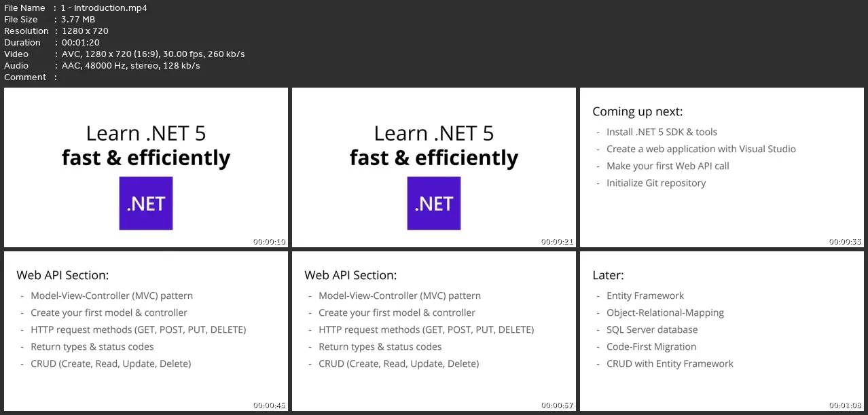Click 'Web API Section:' heading in 00:00:45 frame
The height and width of the screenshot is (415, 868).
click(x=62, y=275)
